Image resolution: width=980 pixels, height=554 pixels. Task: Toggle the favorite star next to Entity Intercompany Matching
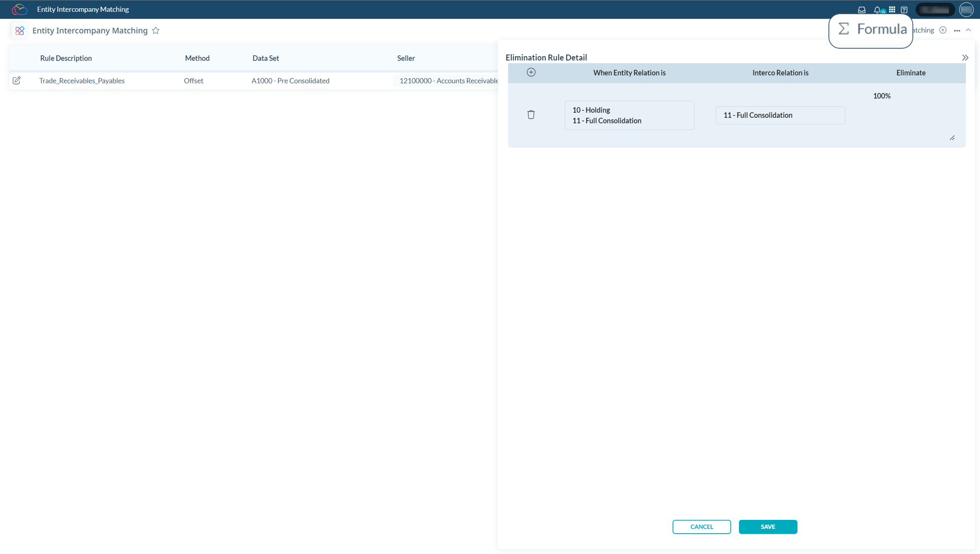pyautogui.click(x=156, y=30)
